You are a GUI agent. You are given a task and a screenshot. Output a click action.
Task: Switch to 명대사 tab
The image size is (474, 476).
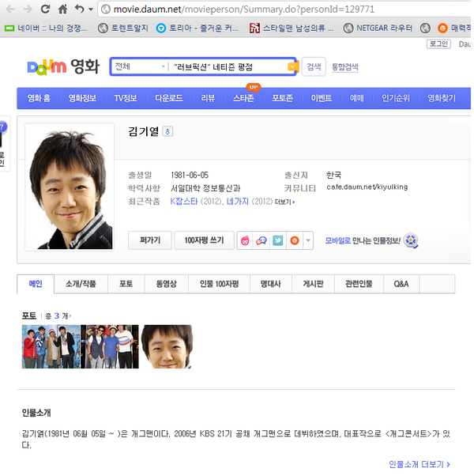point(271,284)
